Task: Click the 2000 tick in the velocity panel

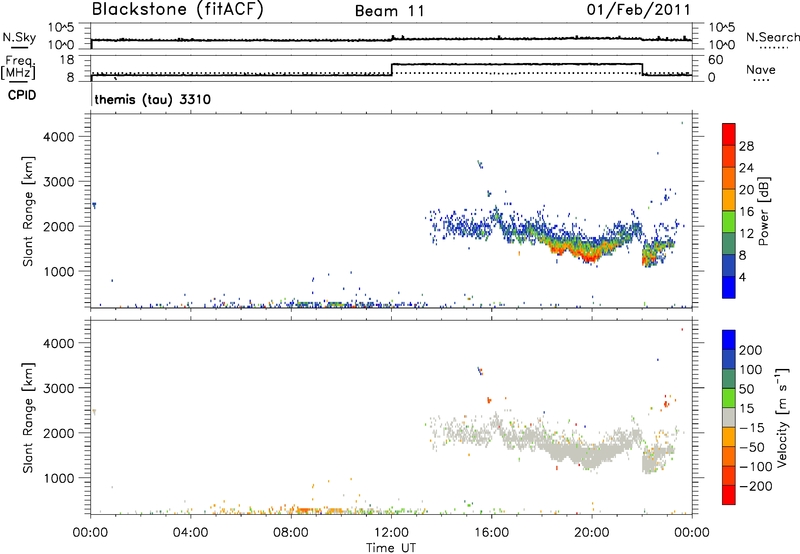Action: (58, 433)
